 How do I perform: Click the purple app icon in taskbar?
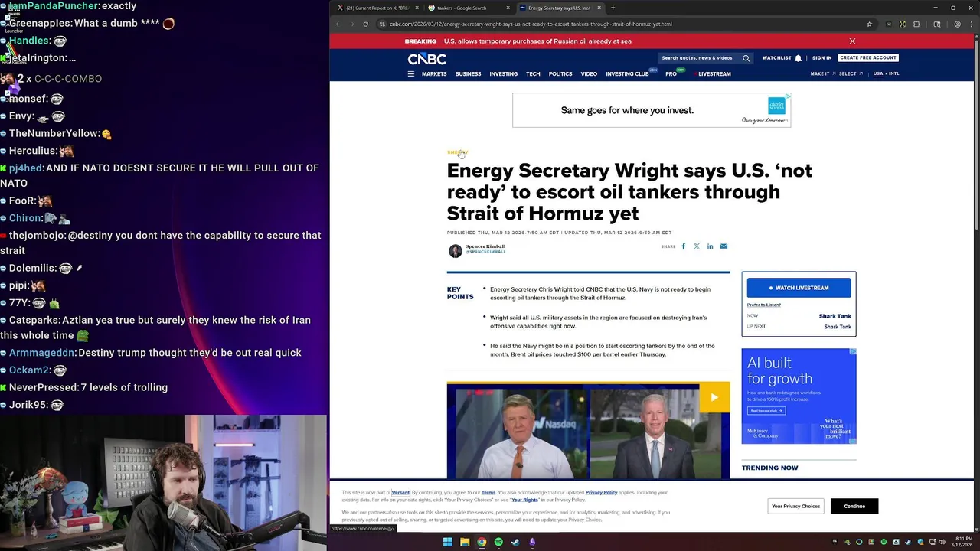[x=532, y=543]
